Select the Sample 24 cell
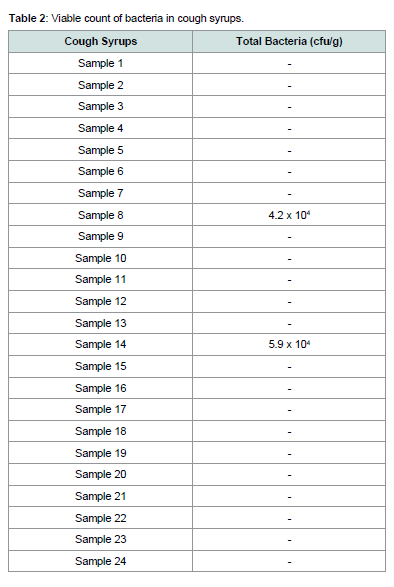 pyautogui.click(x=100, y=561)
